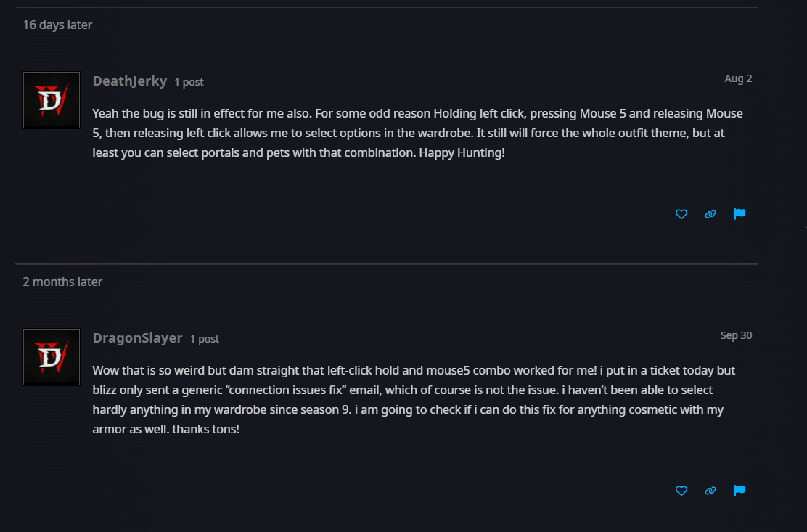Click the "2 months later" gap label
This screenshot has height=532, width=807.
(62, 282)
